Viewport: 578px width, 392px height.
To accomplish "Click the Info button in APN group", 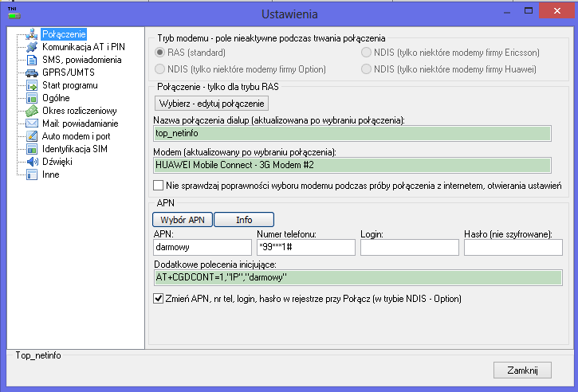I will (x=243, y=219).
